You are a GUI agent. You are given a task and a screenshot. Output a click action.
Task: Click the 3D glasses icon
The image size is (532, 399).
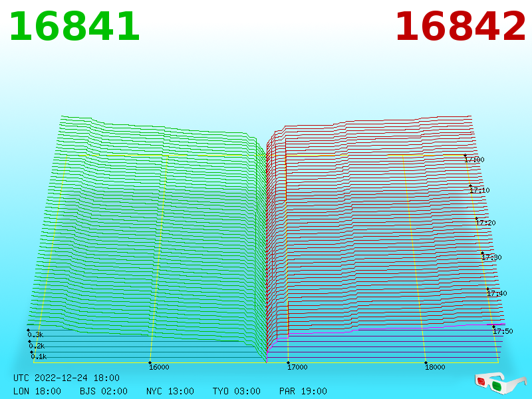501,383
